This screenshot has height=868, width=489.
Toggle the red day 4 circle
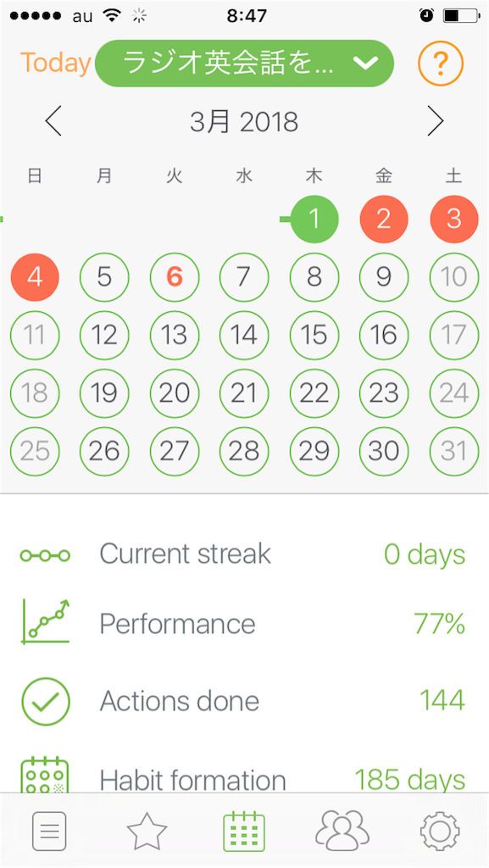35,277
